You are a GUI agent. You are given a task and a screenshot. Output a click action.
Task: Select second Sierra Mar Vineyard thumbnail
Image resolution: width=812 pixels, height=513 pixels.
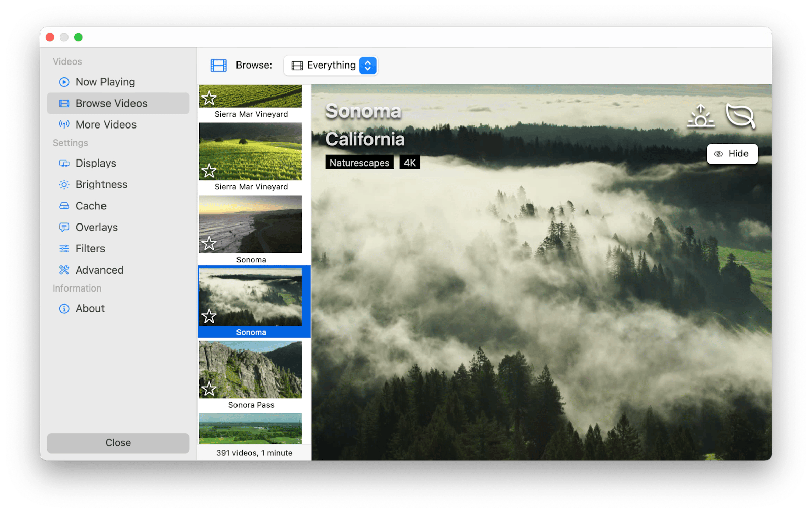[251, 151]
